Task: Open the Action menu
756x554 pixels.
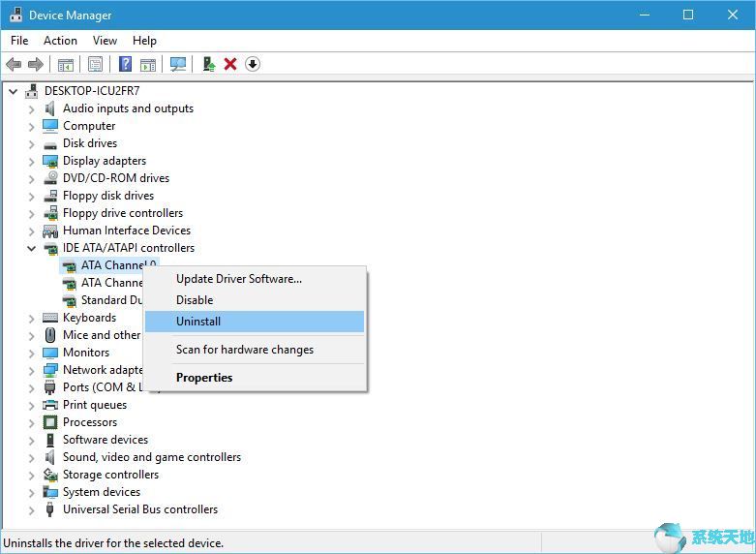Action: (x=60, y=41)
